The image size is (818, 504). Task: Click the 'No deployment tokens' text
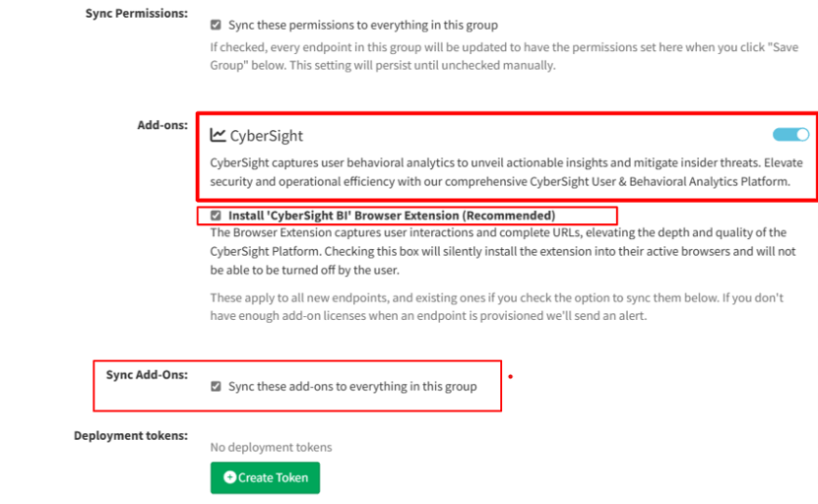271,447
